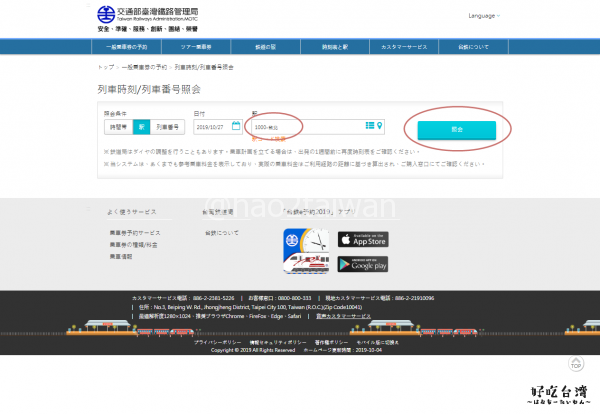Open the カスタマーサービス menu item
The height and width of the screenshot is (414, 600).
(x=406, y=47)
